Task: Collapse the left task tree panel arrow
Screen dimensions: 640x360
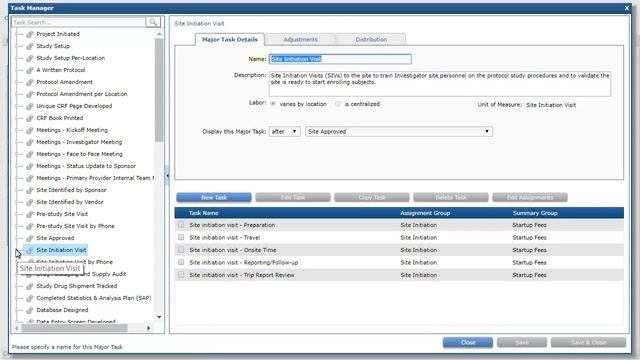Action: pos(167,176)
